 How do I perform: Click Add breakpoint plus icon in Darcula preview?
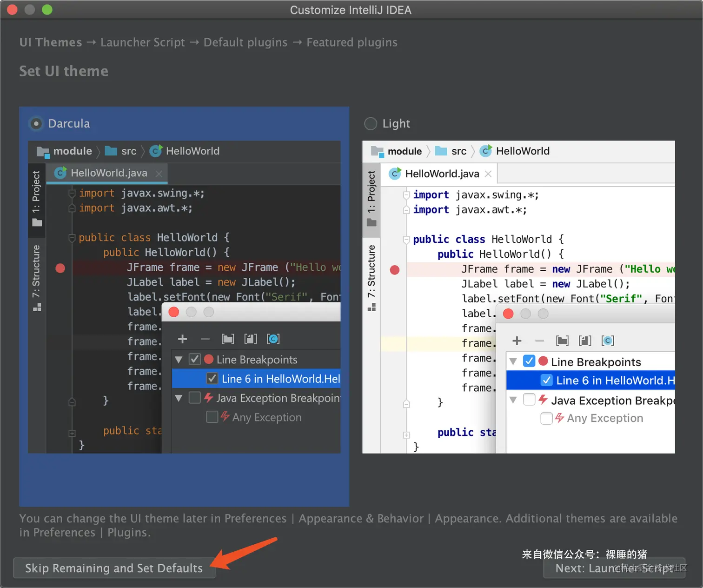tap(183, 339)
